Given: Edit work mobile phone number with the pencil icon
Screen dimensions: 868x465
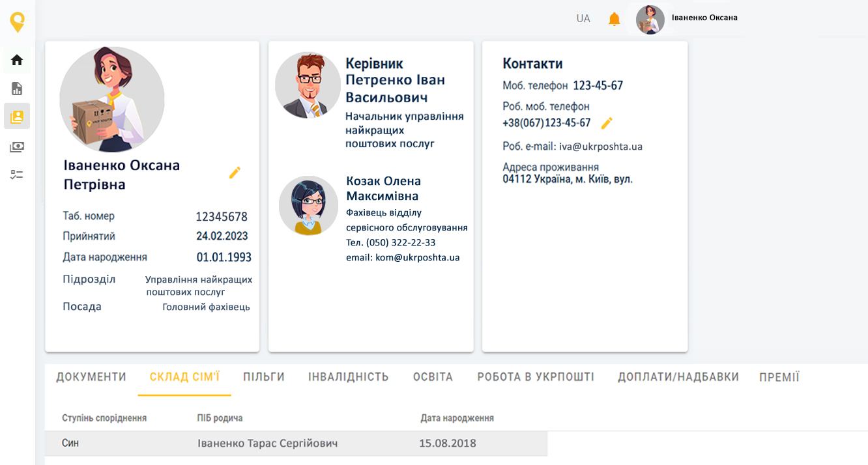Looking at the screenshot, I should coord(607,123).
